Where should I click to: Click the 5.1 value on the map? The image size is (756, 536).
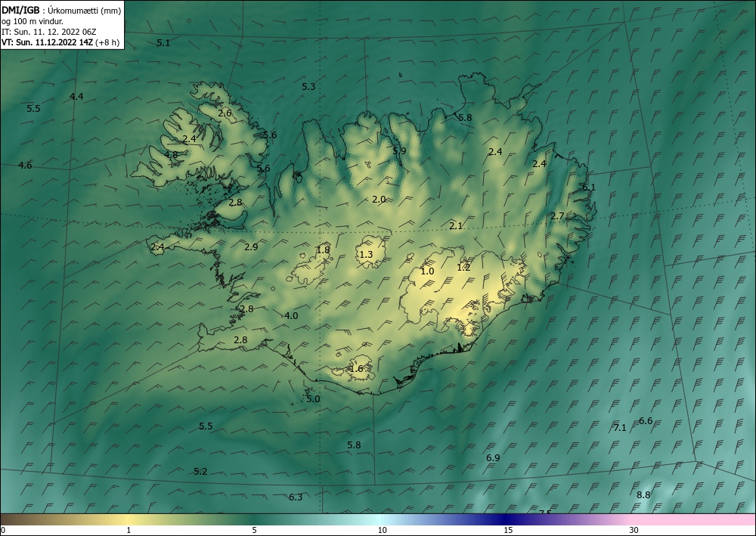[x=163, y=43]
